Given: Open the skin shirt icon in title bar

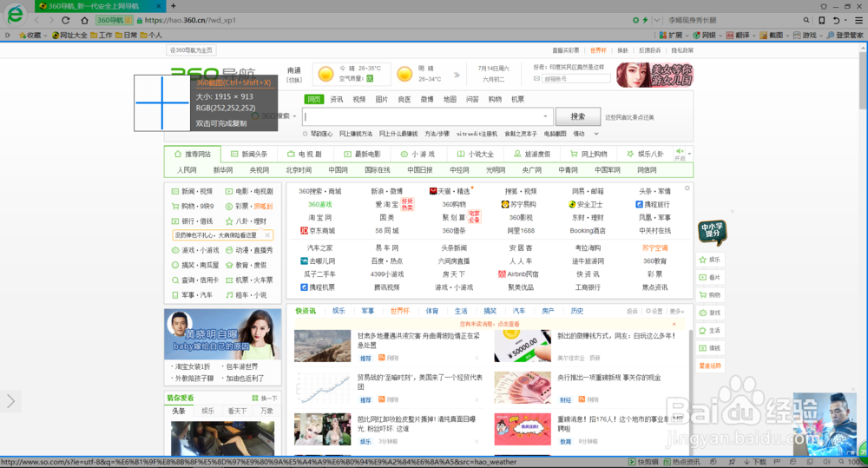Looking at the screenshot, I should pos(824,6).
